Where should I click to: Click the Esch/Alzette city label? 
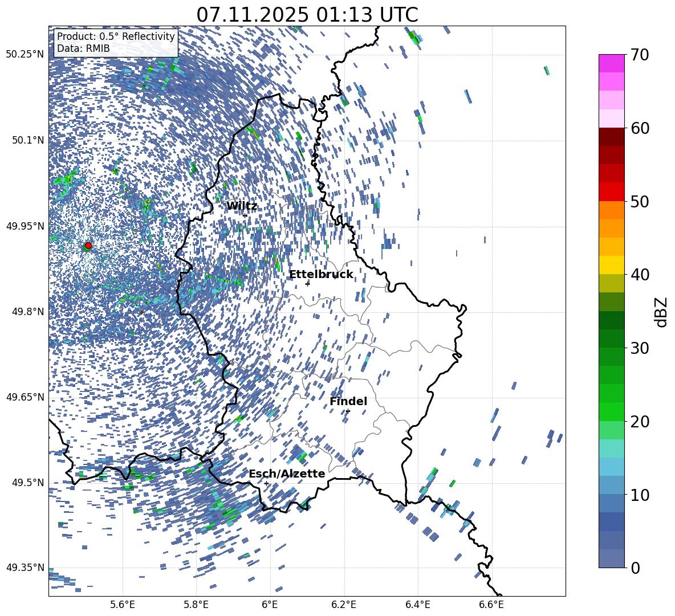coord(287,474)
